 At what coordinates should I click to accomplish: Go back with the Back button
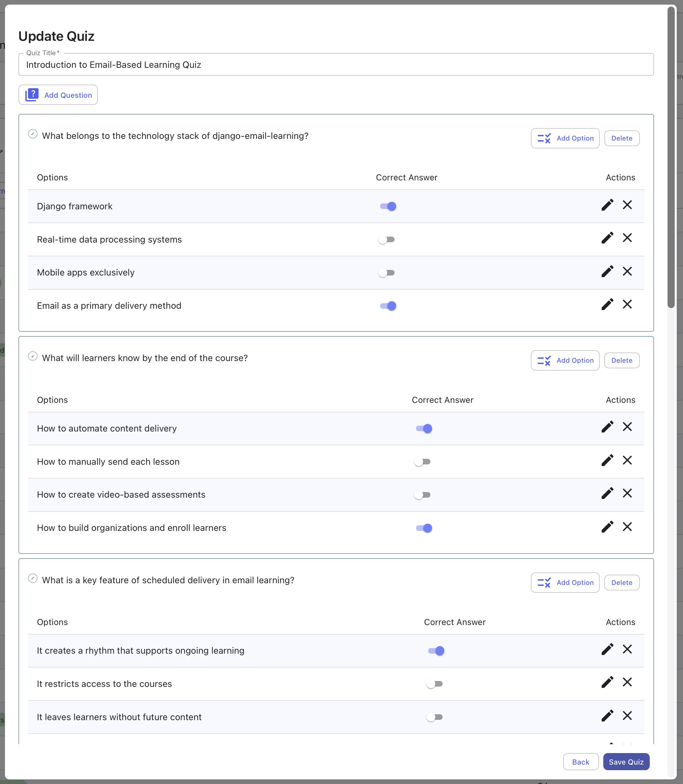pyautogui.click(x=581, y=762)
